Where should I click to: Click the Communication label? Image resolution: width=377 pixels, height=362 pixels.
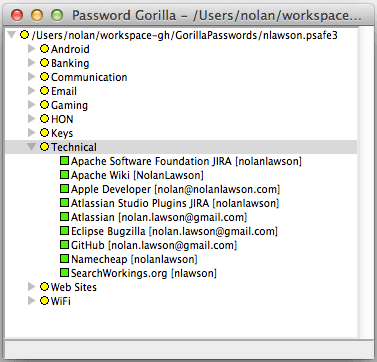pyautogui.click(x=89, y=77)
